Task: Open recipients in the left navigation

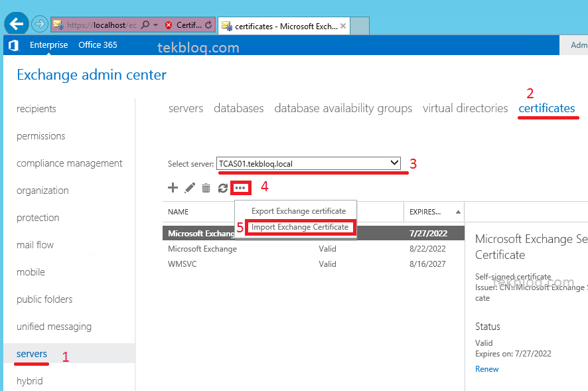Action: click(x=37, y=109)
